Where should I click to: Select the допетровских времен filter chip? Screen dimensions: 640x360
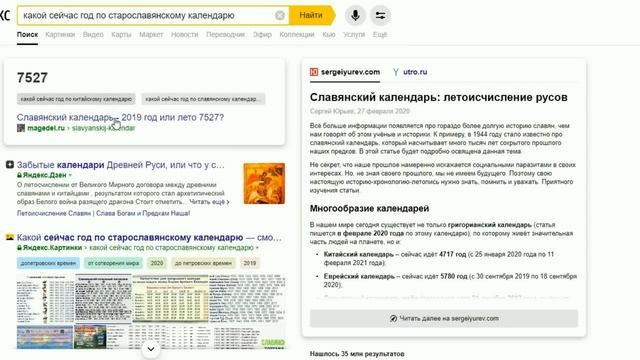pyautogui.click(x=48, y=263)
